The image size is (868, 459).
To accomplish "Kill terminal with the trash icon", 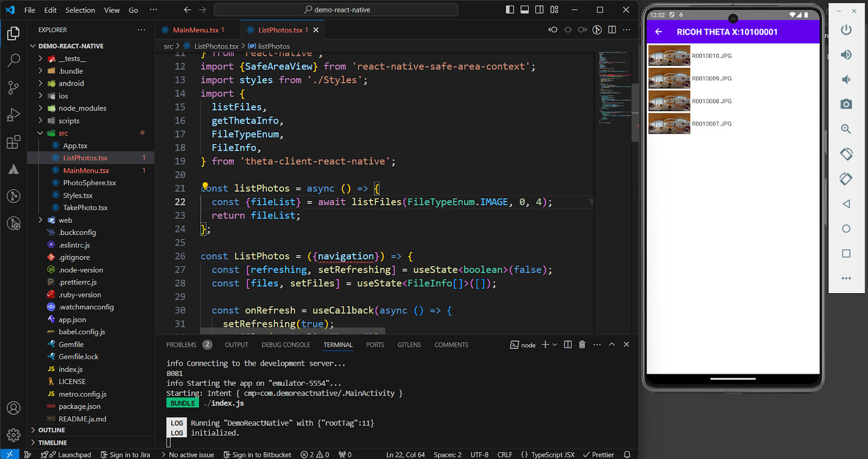I will pos(582,345).
